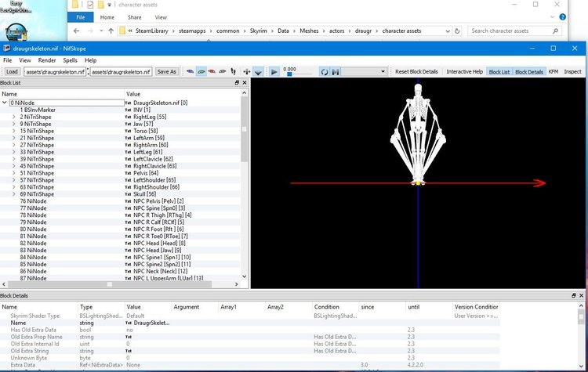Open File tab in Explorer window
Screen dimensions: 588x372
click(81, 17)
